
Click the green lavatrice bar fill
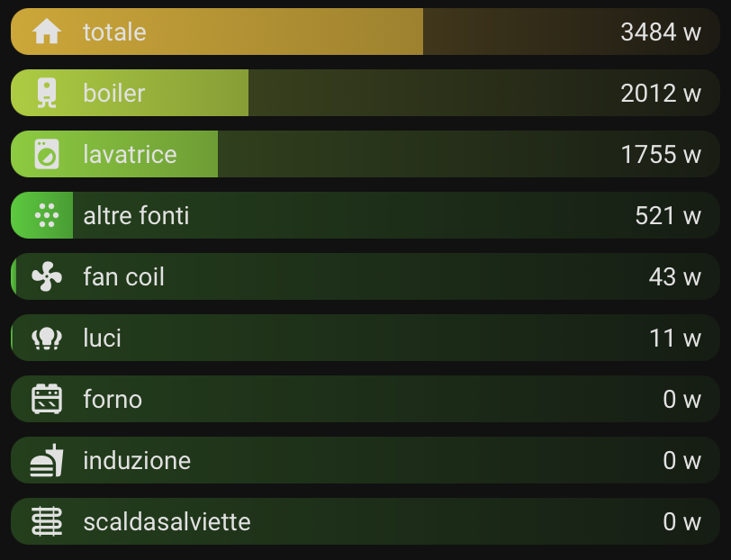pyautogui.click(x=198, y=155)
